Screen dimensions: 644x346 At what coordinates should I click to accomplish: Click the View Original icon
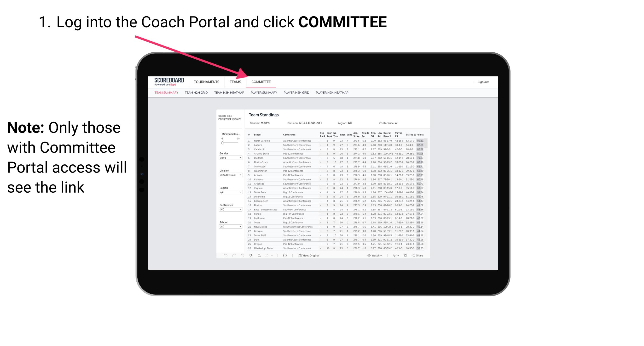[299, 256]
